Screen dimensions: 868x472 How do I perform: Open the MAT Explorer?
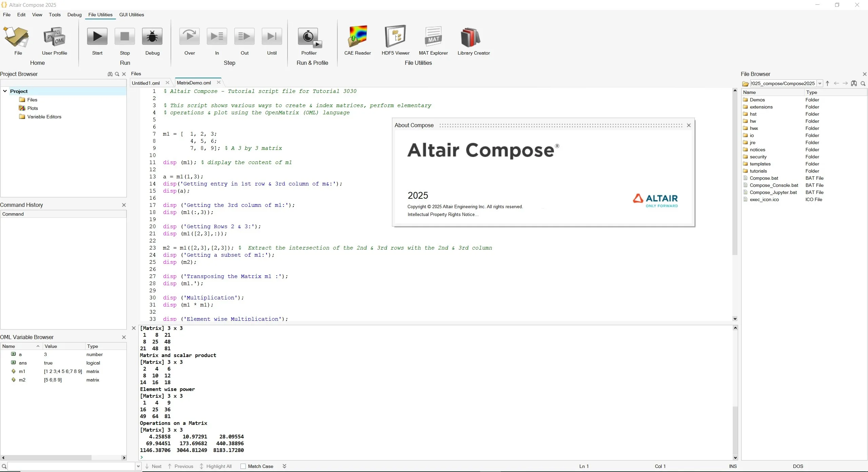(x=433, y=37)
